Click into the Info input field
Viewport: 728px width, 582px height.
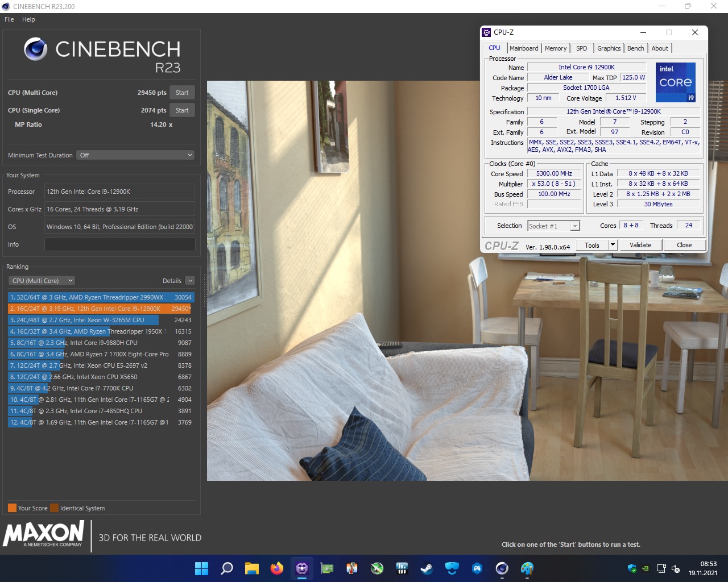click(x=119, y=244)
